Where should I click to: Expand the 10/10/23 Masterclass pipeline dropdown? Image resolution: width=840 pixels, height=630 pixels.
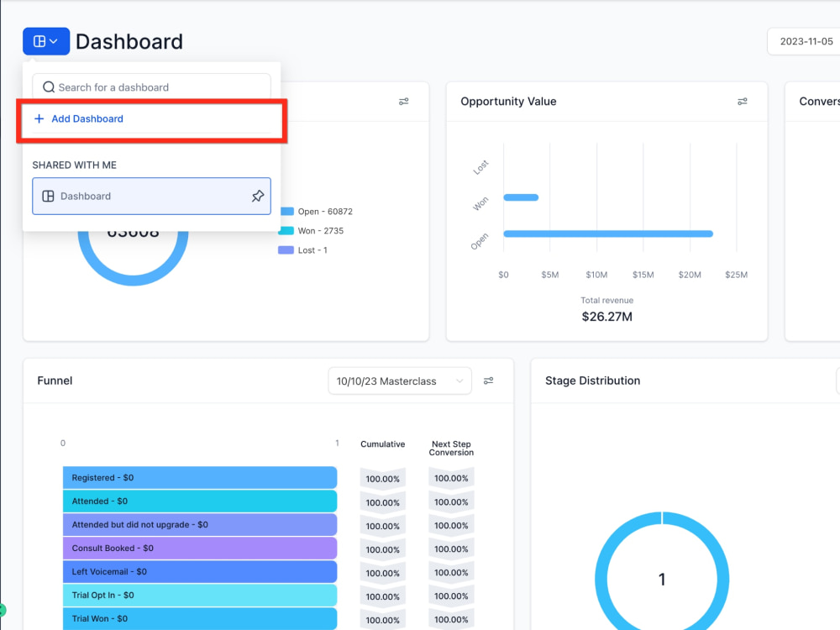pyautogui.click(x=400, y=381)
